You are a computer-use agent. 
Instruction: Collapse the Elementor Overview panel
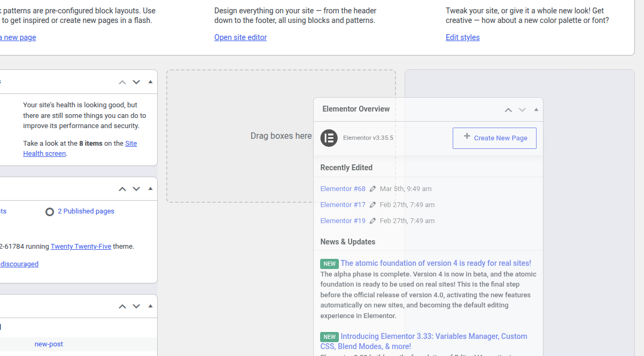(x=536, y=110)
